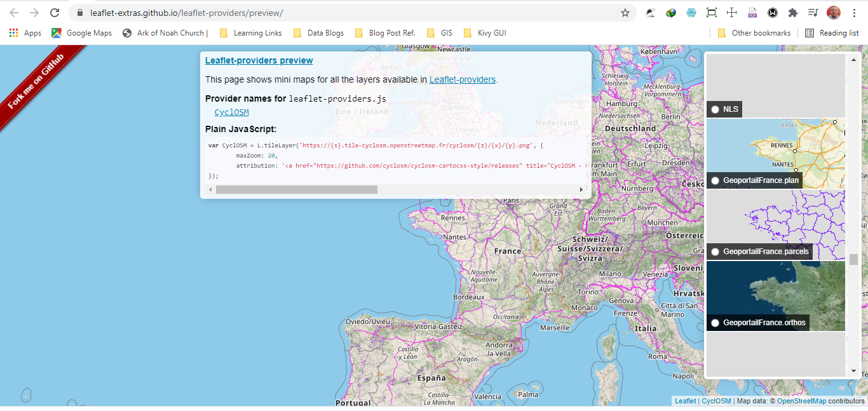The height and width of the screenshot is (411, 868).
Task: View site info via padlock icon
Action: point(79,13)
